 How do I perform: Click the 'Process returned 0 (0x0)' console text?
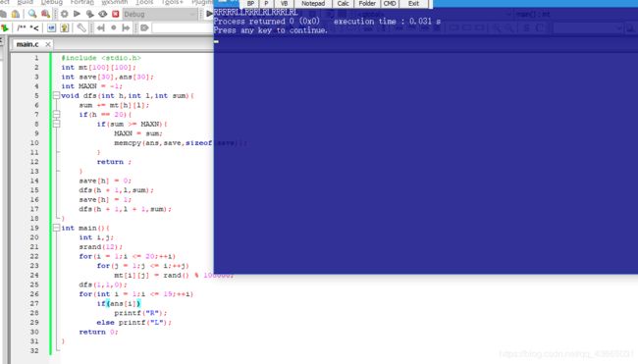pos(267,22)
